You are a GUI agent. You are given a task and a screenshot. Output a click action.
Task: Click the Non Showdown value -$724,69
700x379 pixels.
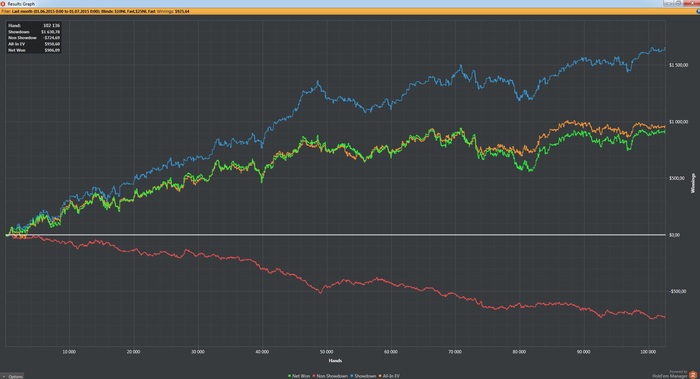click(x=51, y=38)
